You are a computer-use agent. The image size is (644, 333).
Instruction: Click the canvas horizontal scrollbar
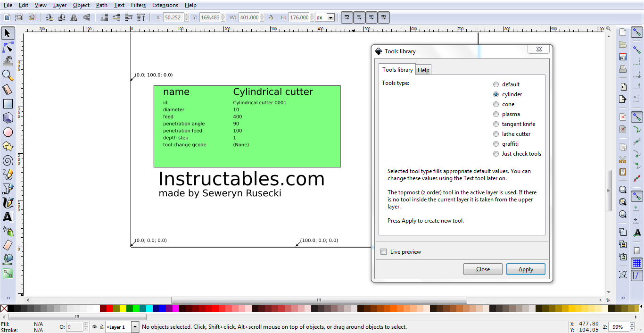(319, 300)
